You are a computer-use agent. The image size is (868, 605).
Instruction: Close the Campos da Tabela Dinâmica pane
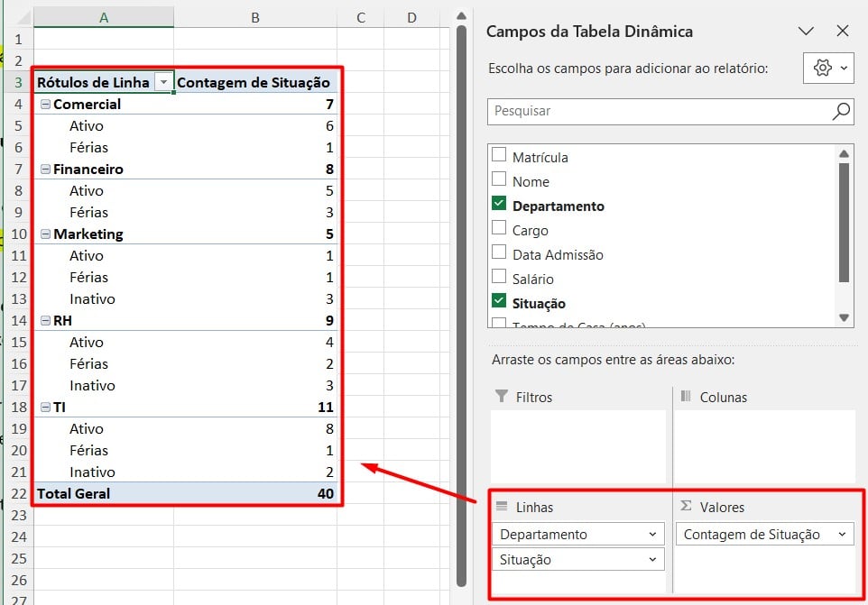click(x=843, y=31)
